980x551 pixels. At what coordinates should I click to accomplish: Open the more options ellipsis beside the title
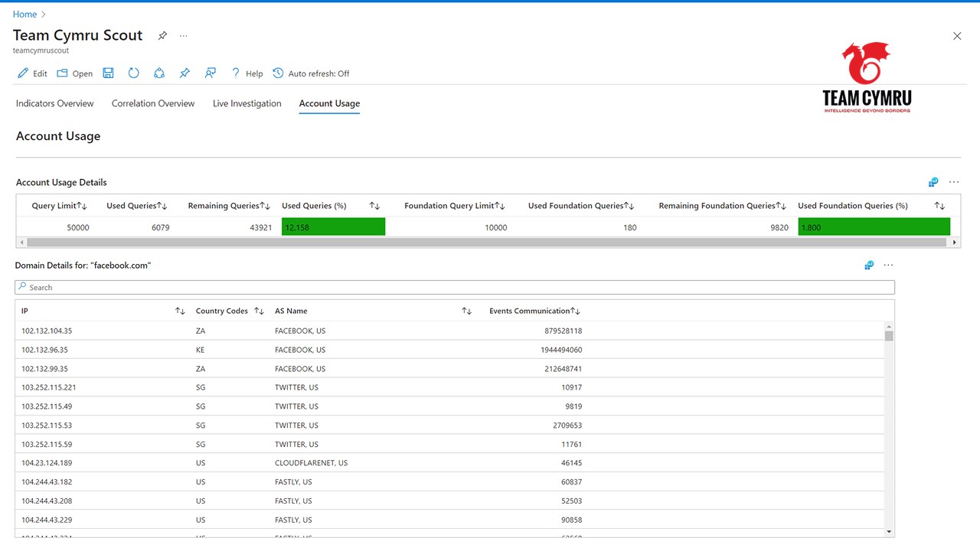click(x=183, y=36)
